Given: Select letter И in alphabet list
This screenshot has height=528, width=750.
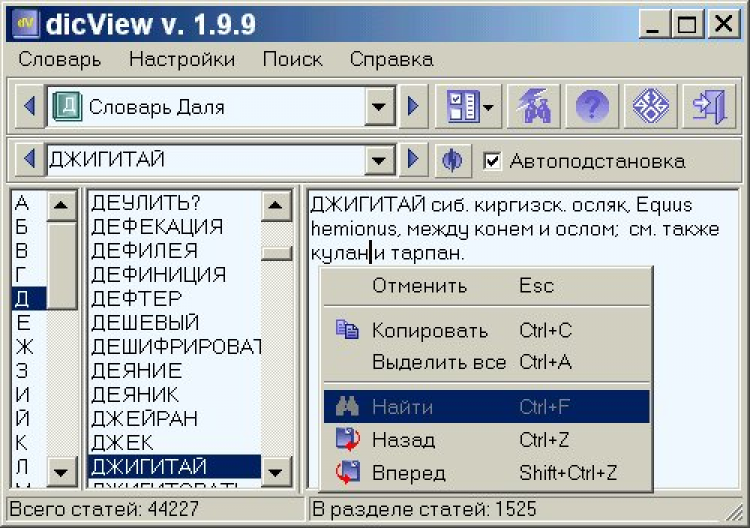Looking at the screenshot, I should point(29,395).
